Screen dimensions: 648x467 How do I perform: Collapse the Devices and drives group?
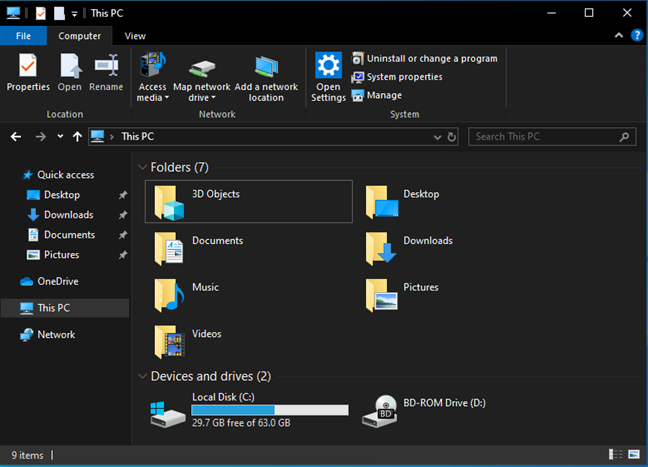pyautogui.click(x=142, y=376)
